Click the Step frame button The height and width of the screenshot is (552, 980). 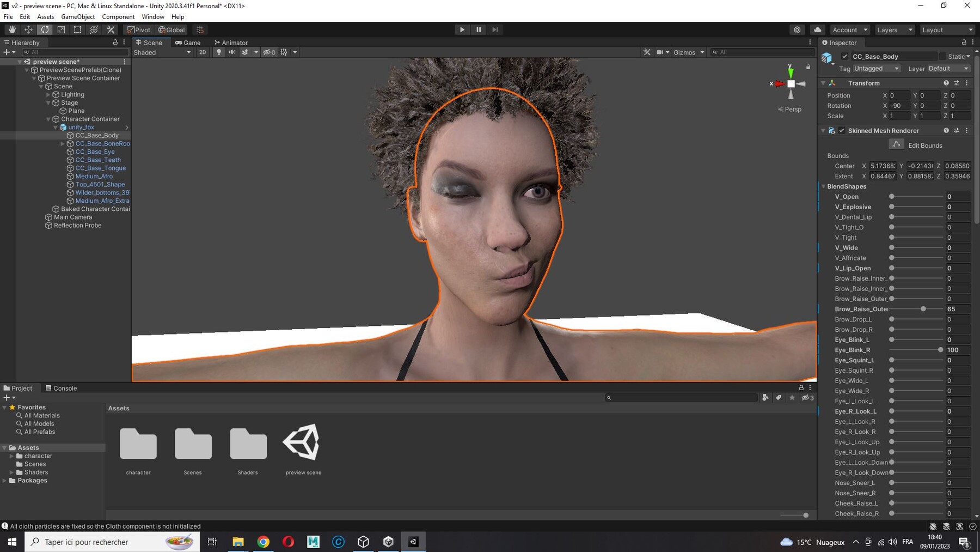coord(495,30)
